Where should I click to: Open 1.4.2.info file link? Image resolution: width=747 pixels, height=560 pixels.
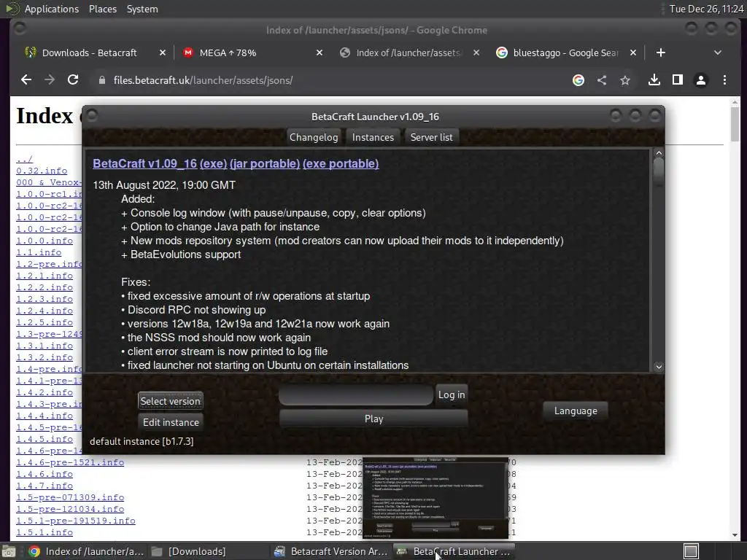pyautogui.click(x=44, y=392)
